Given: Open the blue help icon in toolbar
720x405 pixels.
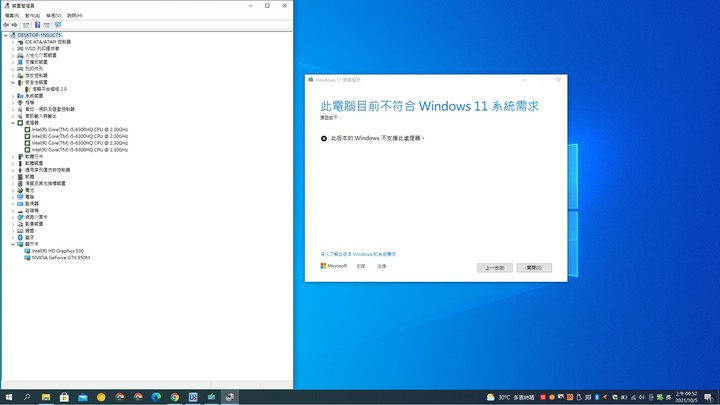Looking at the screenshot, I should click(x=37, y=25).
